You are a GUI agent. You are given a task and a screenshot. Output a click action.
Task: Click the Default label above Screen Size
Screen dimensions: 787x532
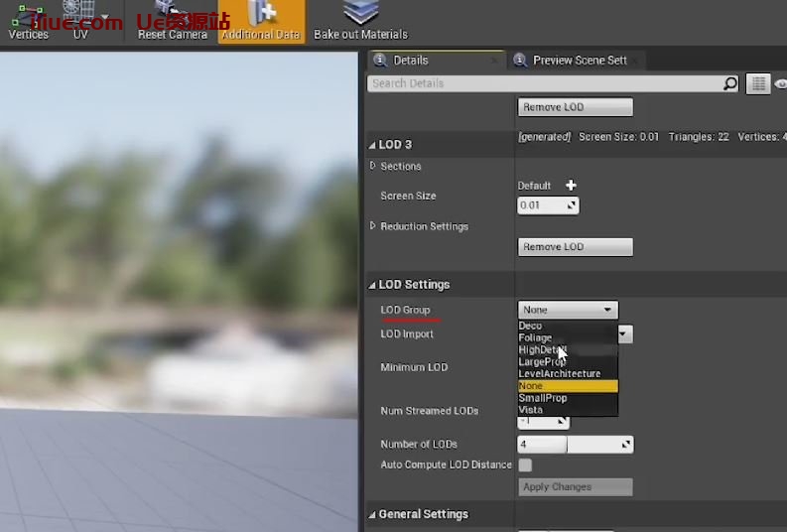pos(534,186)
